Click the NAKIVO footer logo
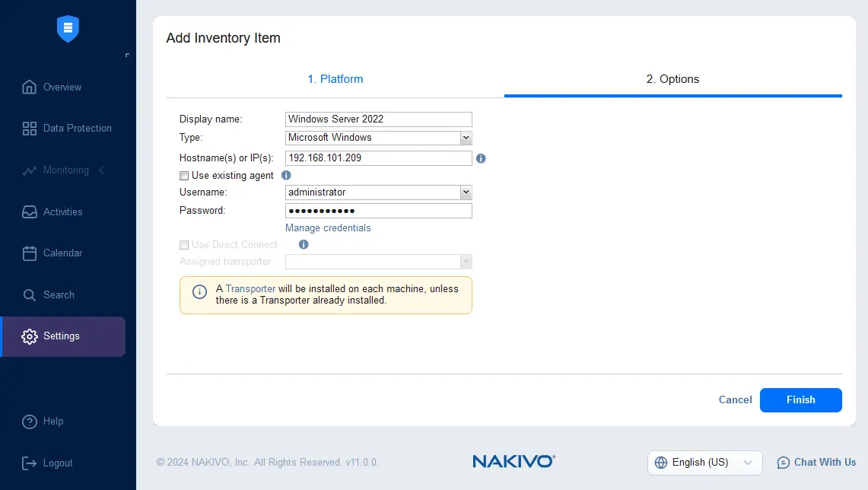Screen dimensions: 868x490 (513, 462)
